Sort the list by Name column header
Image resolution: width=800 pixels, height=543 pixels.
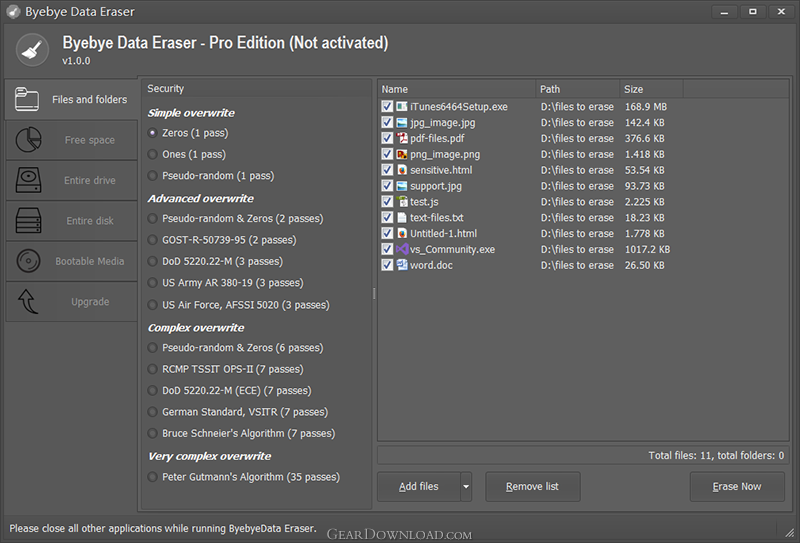pyautogui.click(x=456, y=89)
